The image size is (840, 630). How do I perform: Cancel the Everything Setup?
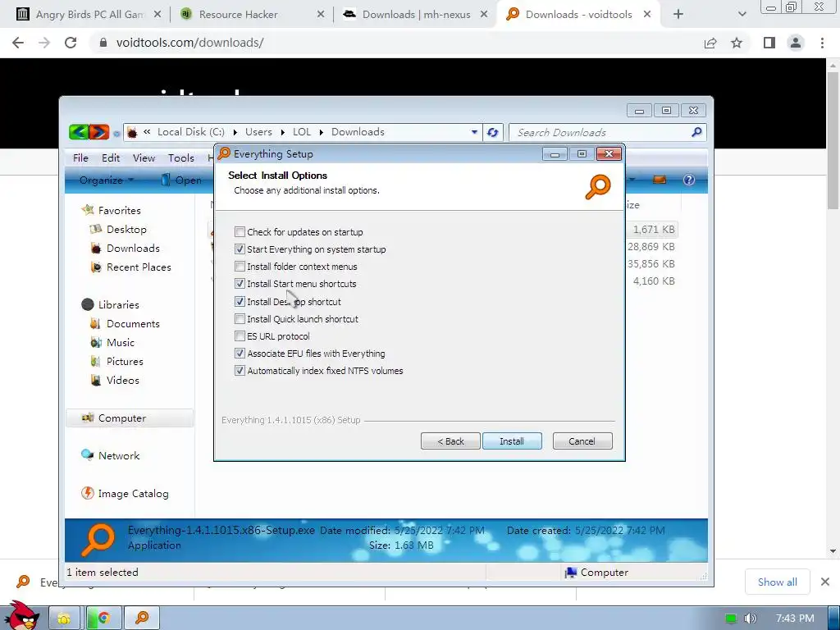click(582, 441)
